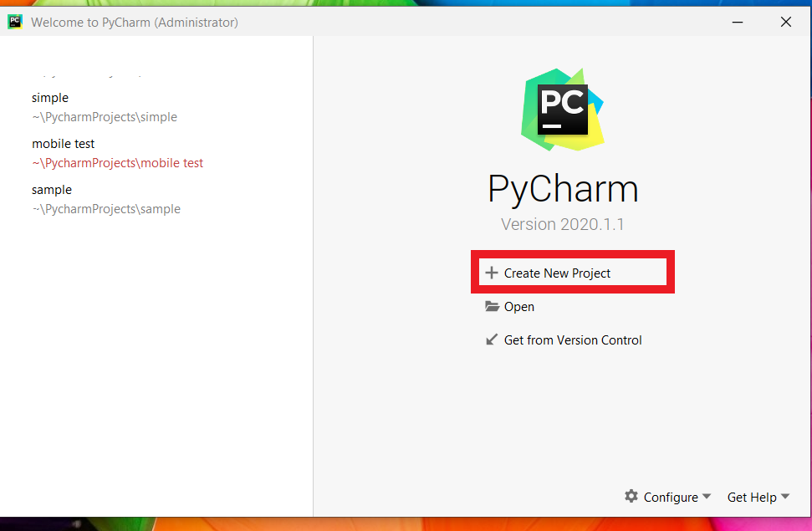Open the Get Help menu
The image size is (812, 531).
tap(752, 497)
